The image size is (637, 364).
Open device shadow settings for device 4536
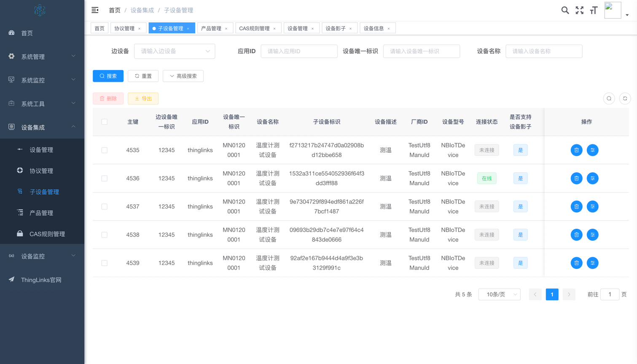593,178
